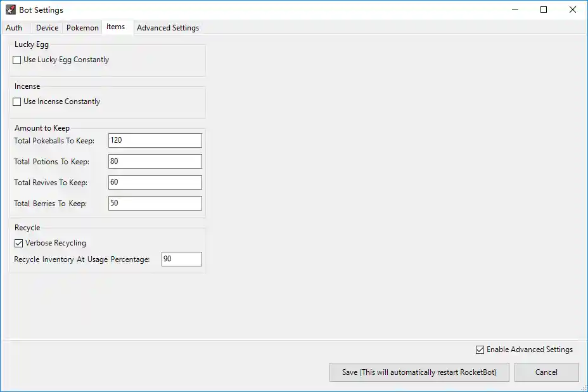Enable Use Incense Constantly checkbox
The height and width of the screenshot is (392, 588).
pyautogui.click(x=17, y=102)
